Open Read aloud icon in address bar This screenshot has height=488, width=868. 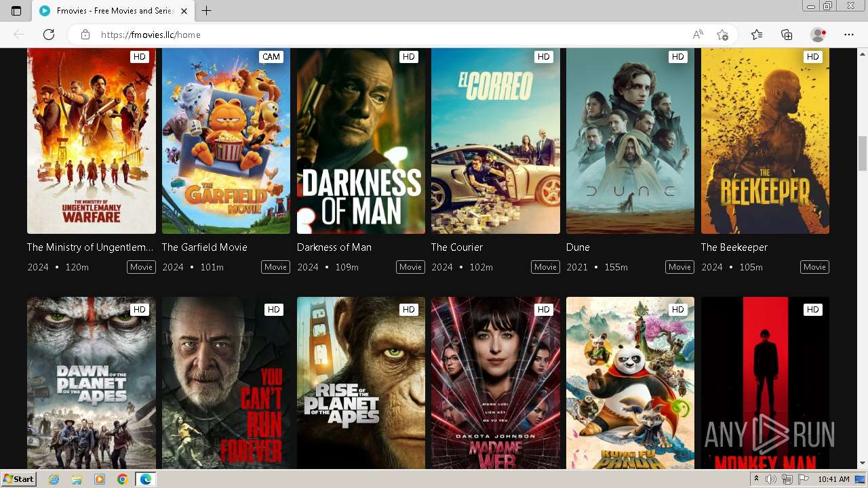(698, 35)
